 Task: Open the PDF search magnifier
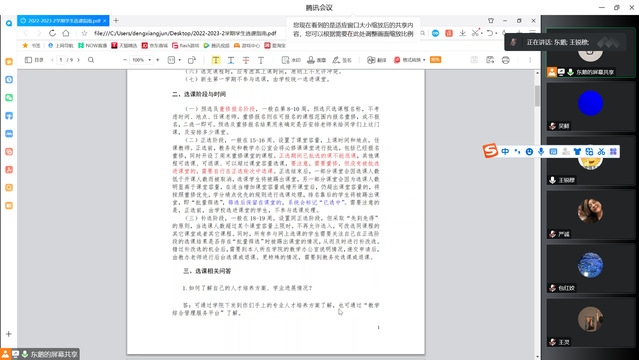[91, 60]
